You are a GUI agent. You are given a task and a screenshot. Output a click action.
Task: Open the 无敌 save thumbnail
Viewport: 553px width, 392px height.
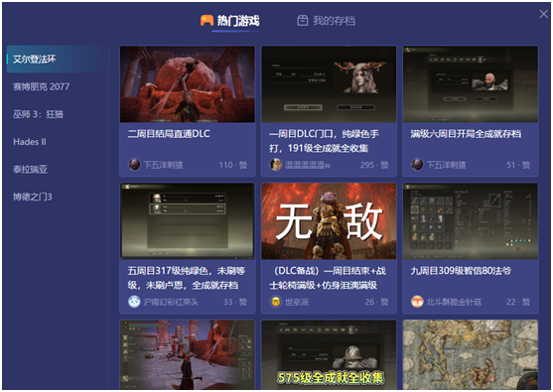click(x=329, y=221)
